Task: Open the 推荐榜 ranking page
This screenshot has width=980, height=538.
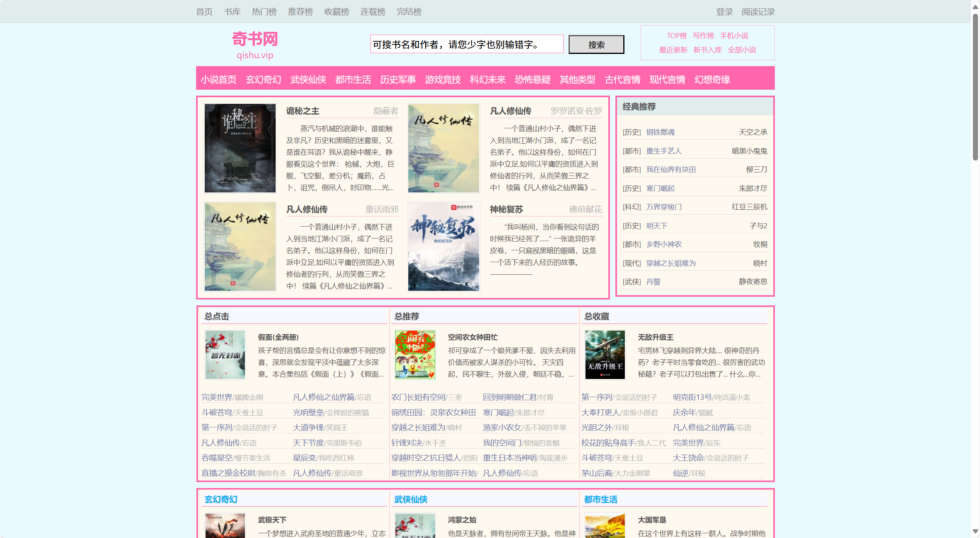Action: (300, 12)
